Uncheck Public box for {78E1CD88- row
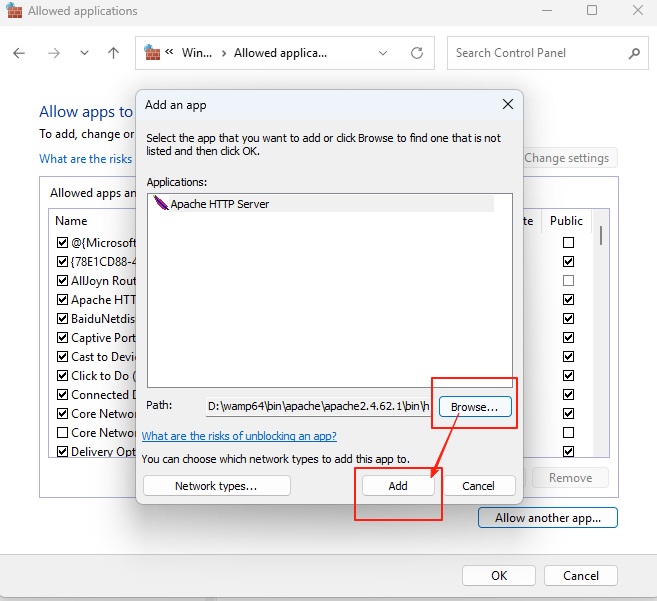The width and height of the screenshot is (657, 601). point(568,262)
